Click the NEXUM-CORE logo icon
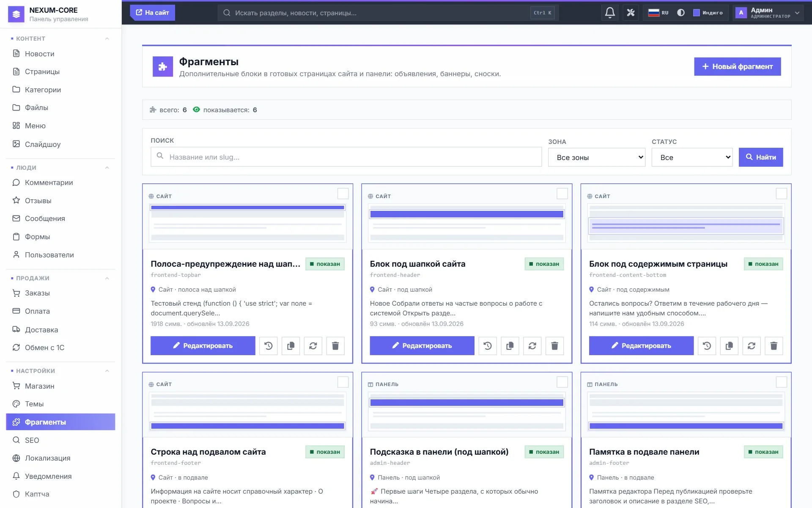 pyautogui.click(x=16, y=14)
